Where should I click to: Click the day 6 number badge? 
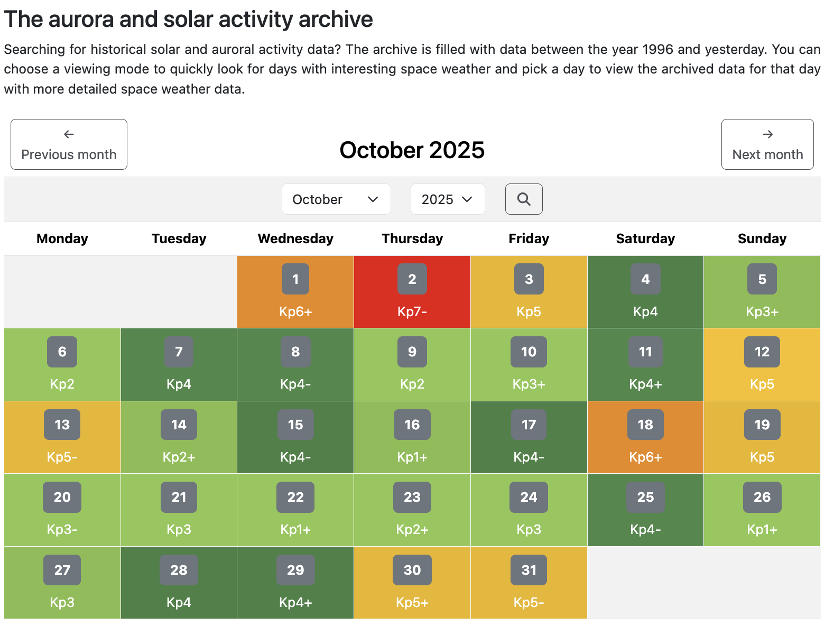tap(62, 352)
